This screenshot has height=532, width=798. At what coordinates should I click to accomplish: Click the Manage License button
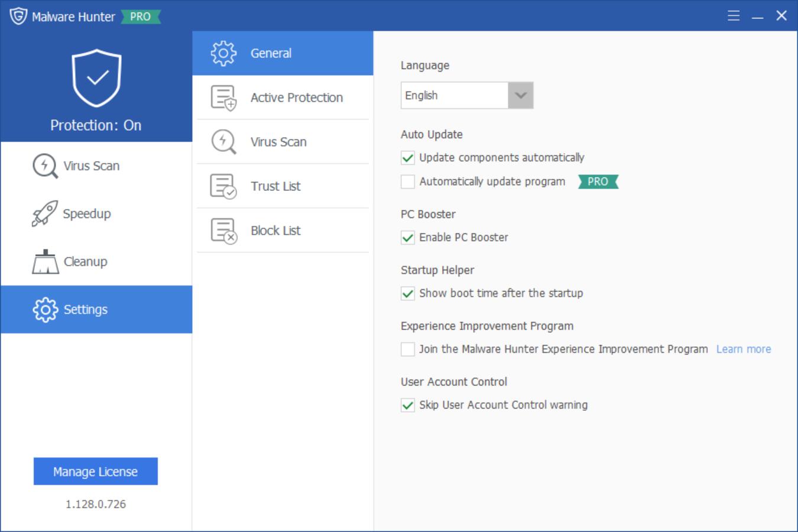96,471
